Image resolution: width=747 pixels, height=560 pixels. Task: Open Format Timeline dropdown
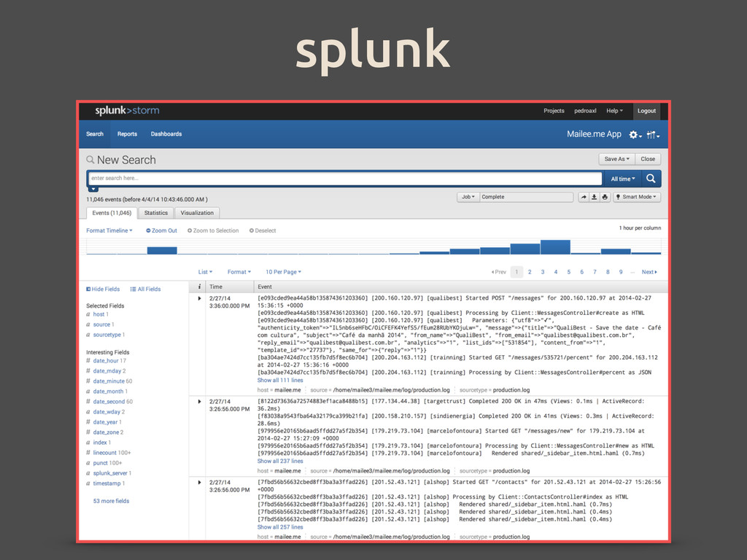point(109,230)
